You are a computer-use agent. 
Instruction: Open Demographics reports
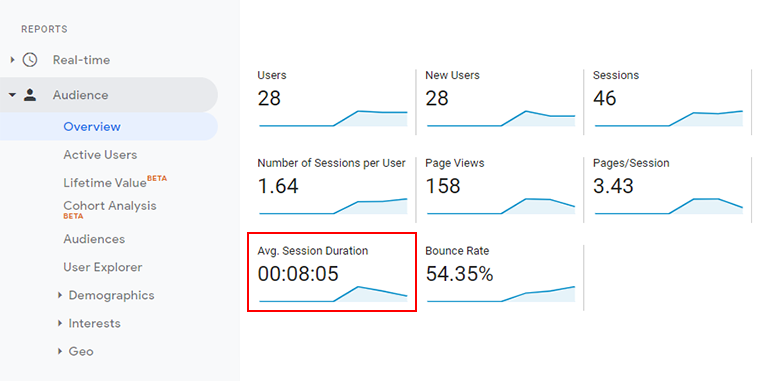click(111, 295)
